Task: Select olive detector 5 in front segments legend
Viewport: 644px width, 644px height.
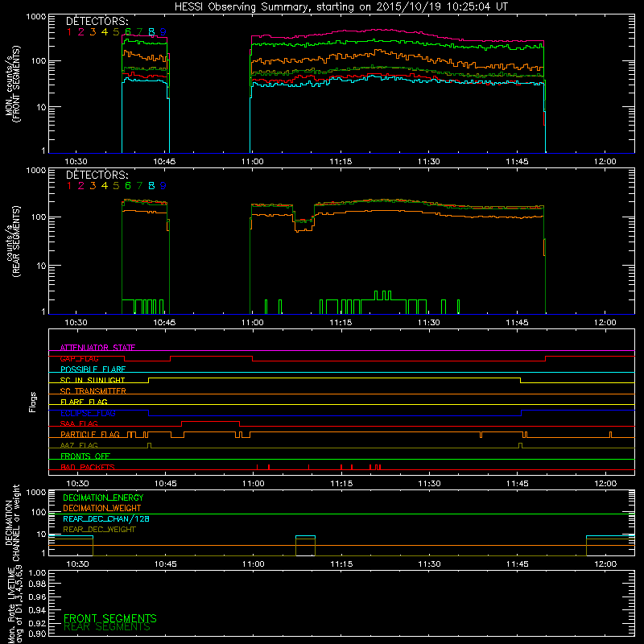Action: coord(116,32)
